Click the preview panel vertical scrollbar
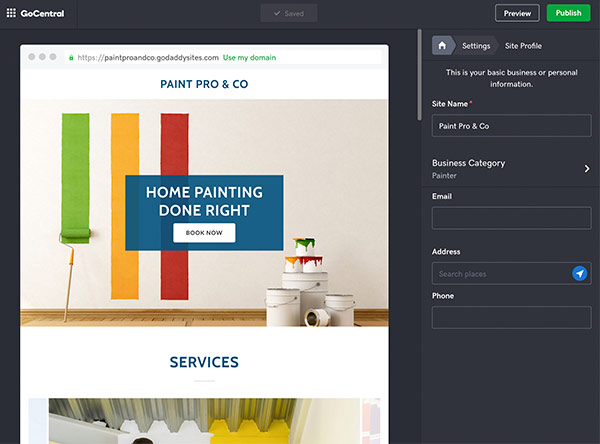The height and width of the screenshot is (444, 600). (x=419, y=75)
